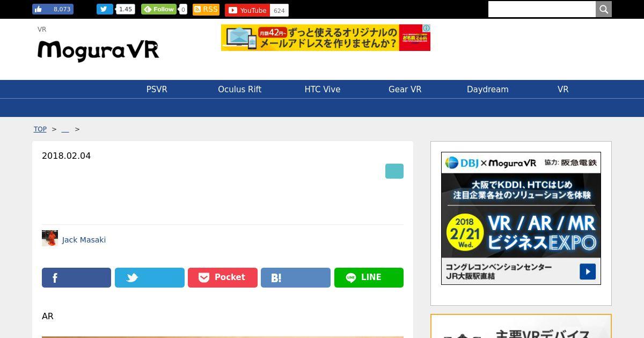Select Gear VR in navigation bar
Viewport: 644px width, 338px height.
point(405,90)
